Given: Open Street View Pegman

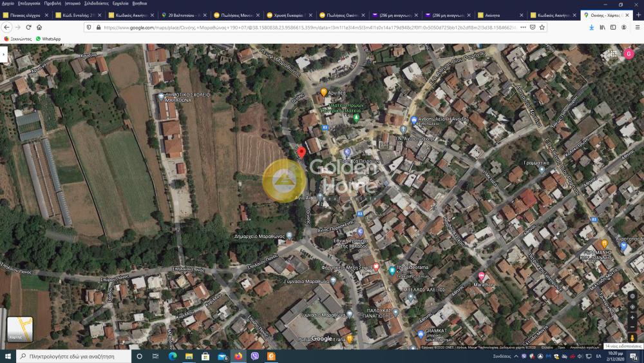Looking at the screenshot, I should 632,337.
